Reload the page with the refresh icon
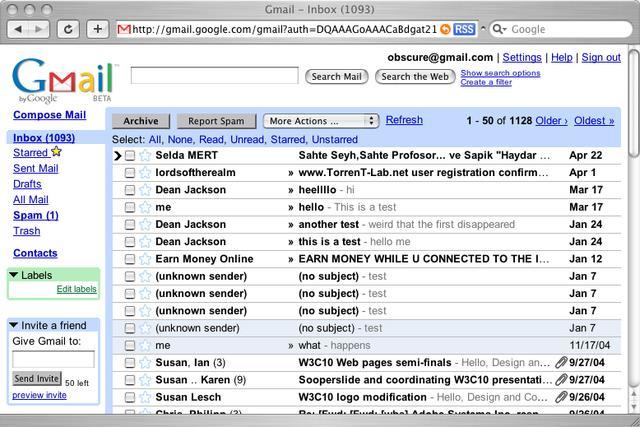This screenshot has height=427, width=640. [x=68, y=29]
